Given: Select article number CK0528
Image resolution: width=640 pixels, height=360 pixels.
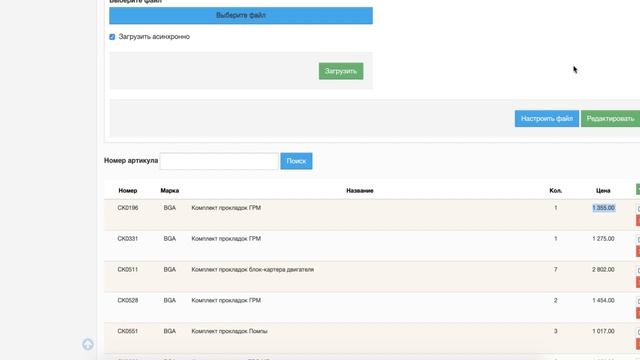Looking at the screenshot, I should pos(128,300).
